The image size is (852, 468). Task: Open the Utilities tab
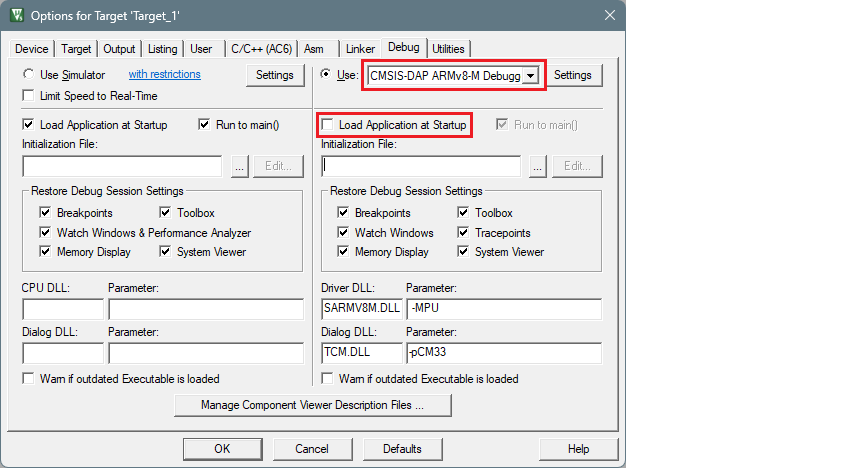click(448, 49)
